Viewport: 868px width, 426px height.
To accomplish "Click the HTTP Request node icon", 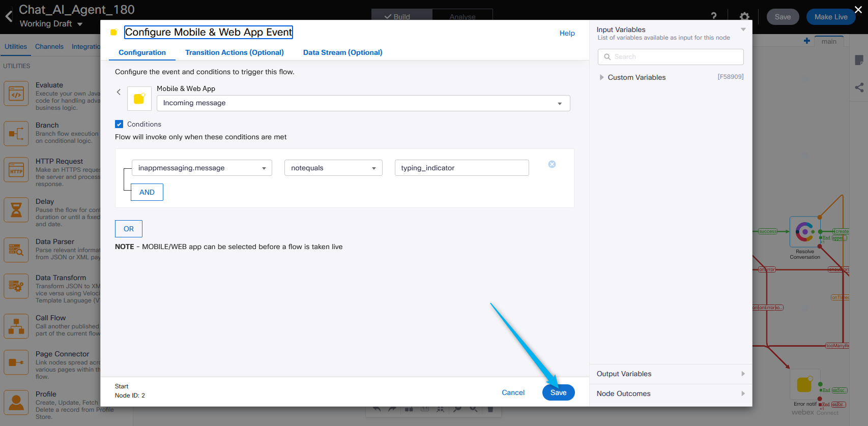I will (16, 170).
